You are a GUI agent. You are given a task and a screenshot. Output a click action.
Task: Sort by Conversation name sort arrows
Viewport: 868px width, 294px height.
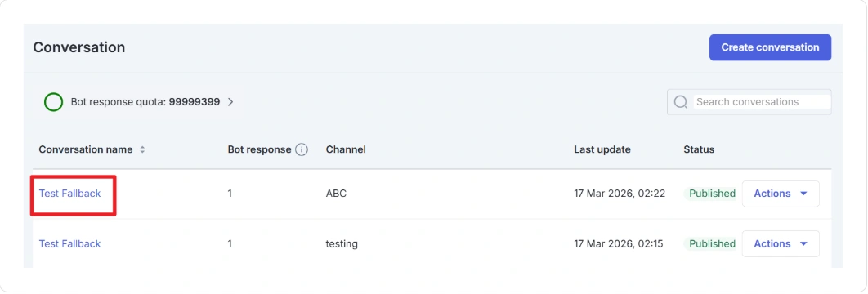click(x=142, y=149)
